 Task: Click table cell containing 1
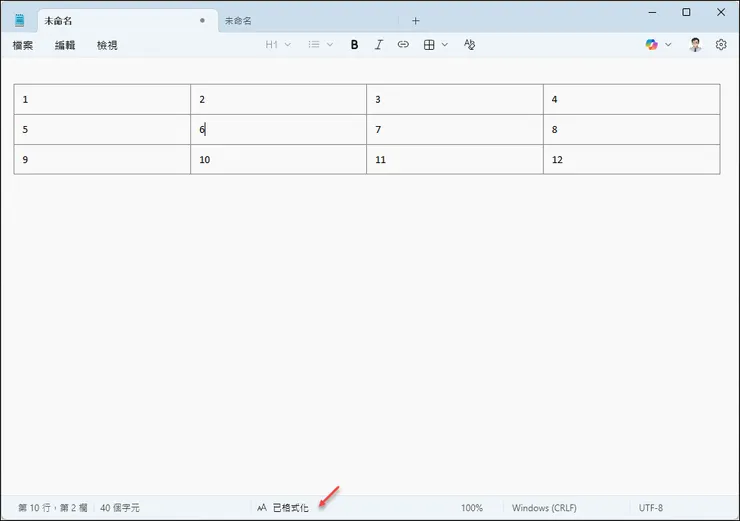coord(102,100)
